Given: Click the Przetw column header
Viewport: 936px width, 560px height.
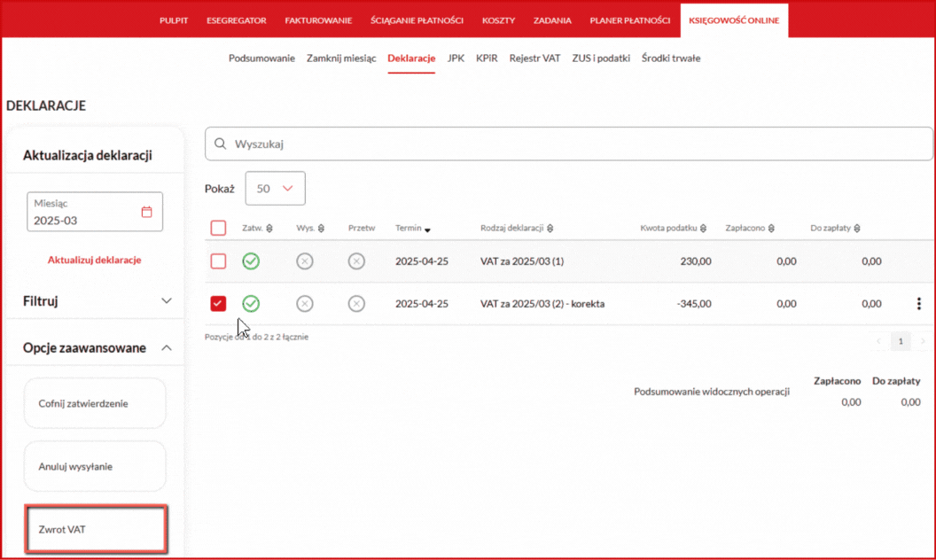Looking at the screenshot, I should pos(362,228).
